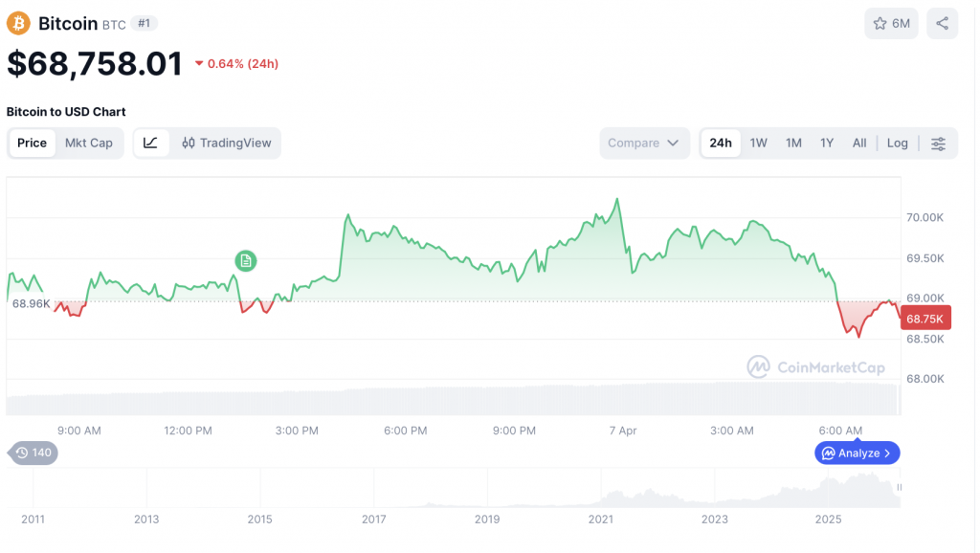The width and height of the screenshot is (980, 553).
Task: Expand the Compare dropdown
Action: [x=644, y=143]
